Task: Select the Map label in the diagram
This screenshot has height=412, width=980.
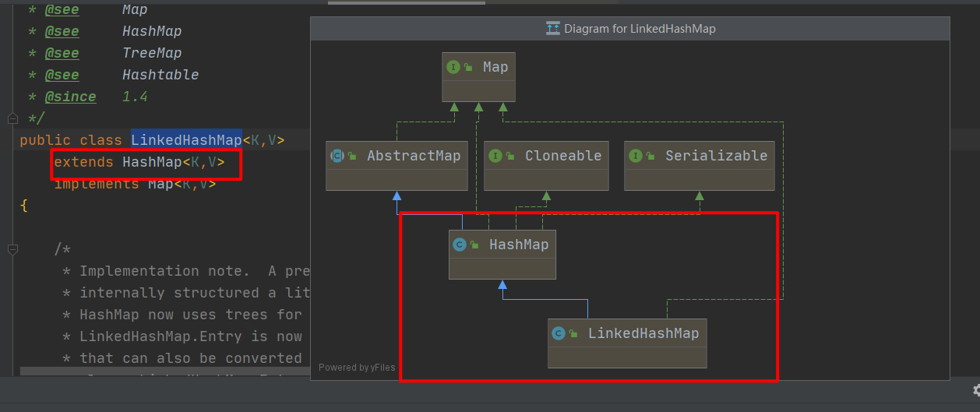Action: (495, 67)
